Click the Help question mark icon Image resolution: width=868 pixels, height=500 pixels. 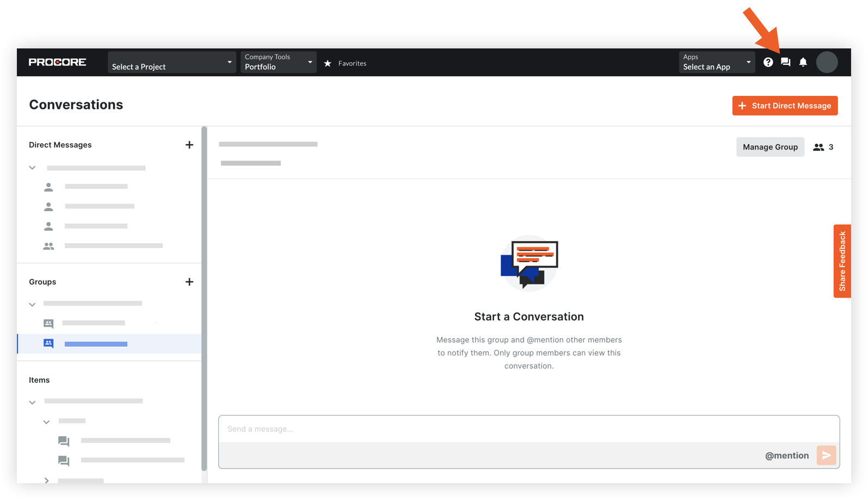click(768, 62)
